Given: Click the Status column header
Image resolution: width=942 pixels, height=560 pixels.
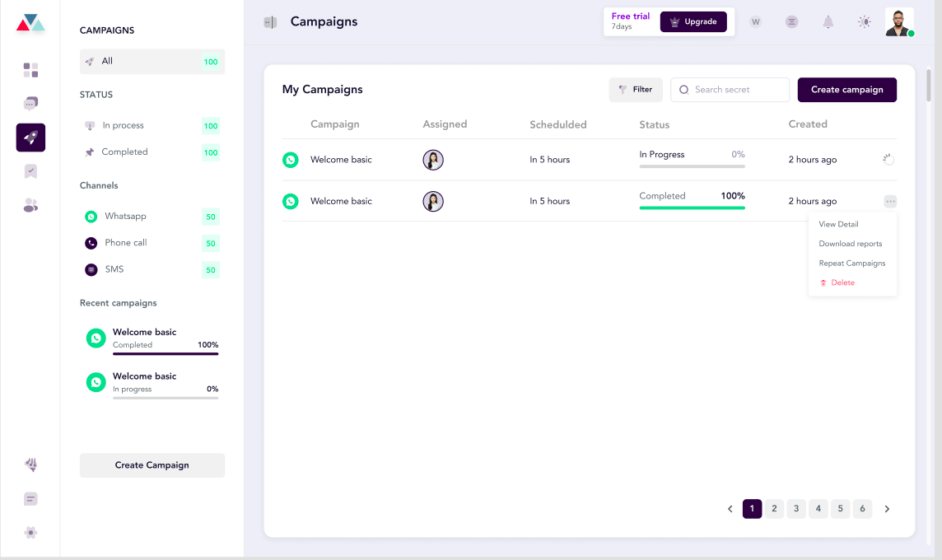Looking at the screenshot, I should pos(655,124).
